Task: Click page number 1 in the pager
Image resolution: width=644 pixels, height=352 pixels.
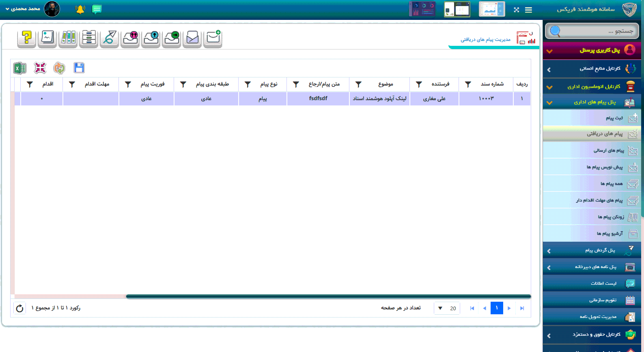Action: 497,308
